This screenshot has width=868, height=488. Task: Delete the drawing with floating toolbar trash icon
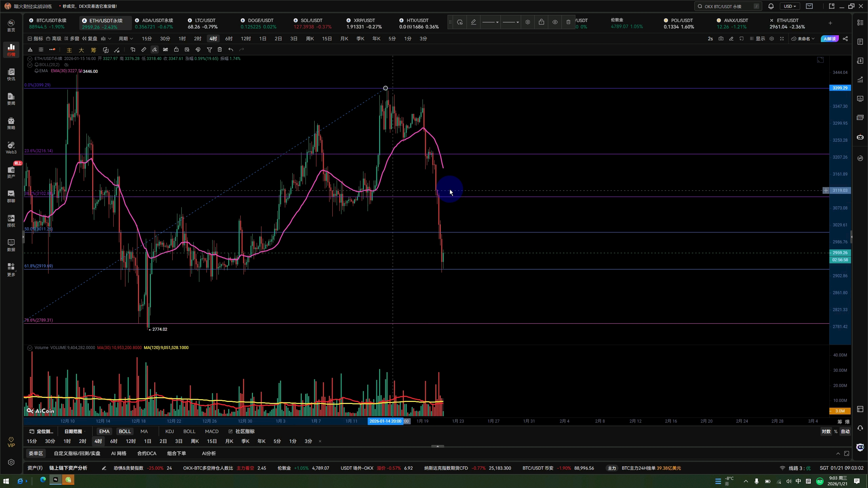tap(568, 22)
